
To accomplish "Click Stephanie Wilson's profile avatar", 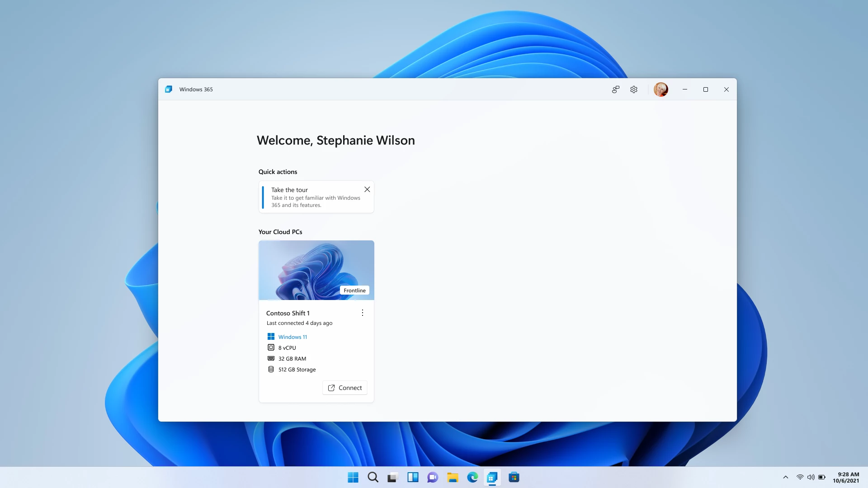I will click(x=660, y=89).
